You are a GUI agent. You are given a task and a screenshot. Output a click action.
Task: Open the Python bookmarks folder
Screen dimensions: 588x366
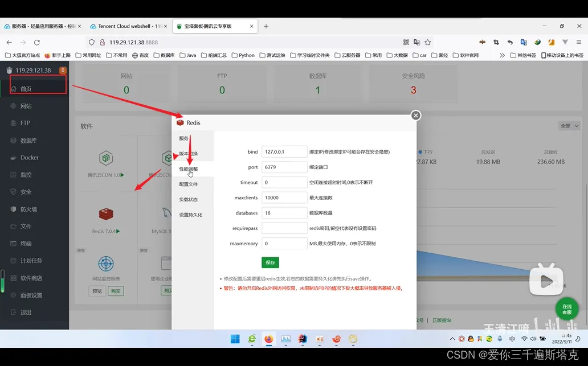click(243, 55)
